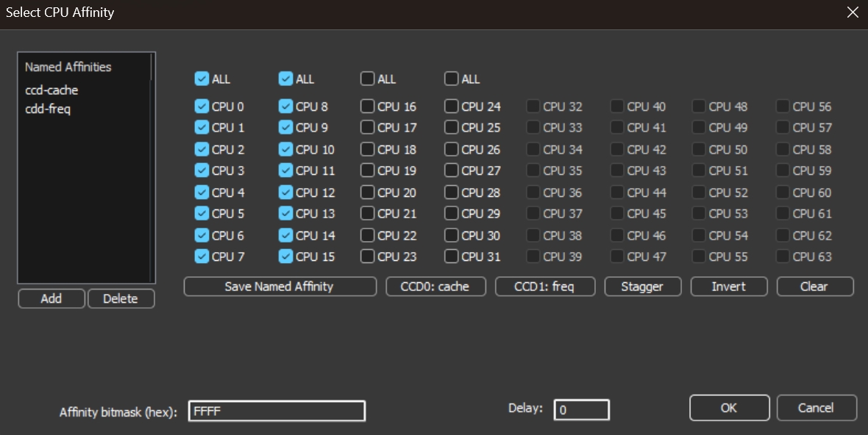Enable the CPU 16 checkbox
Viewport: 868px width, 435px height.
pos(367,107)
